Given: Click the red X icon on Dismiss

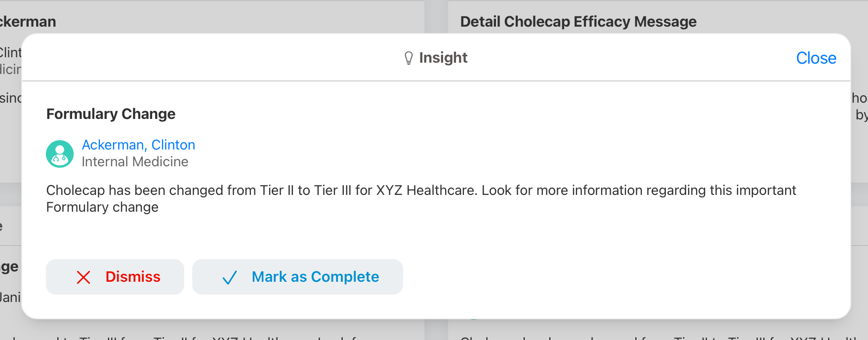Looking at the screenshot, I should [x=83, y=277].
